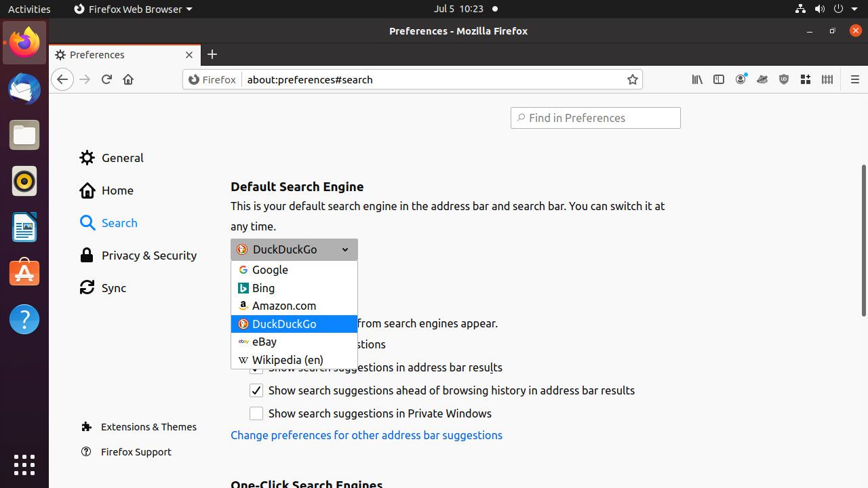Click the uBlock shield extension icon

(x=784, y=79)
